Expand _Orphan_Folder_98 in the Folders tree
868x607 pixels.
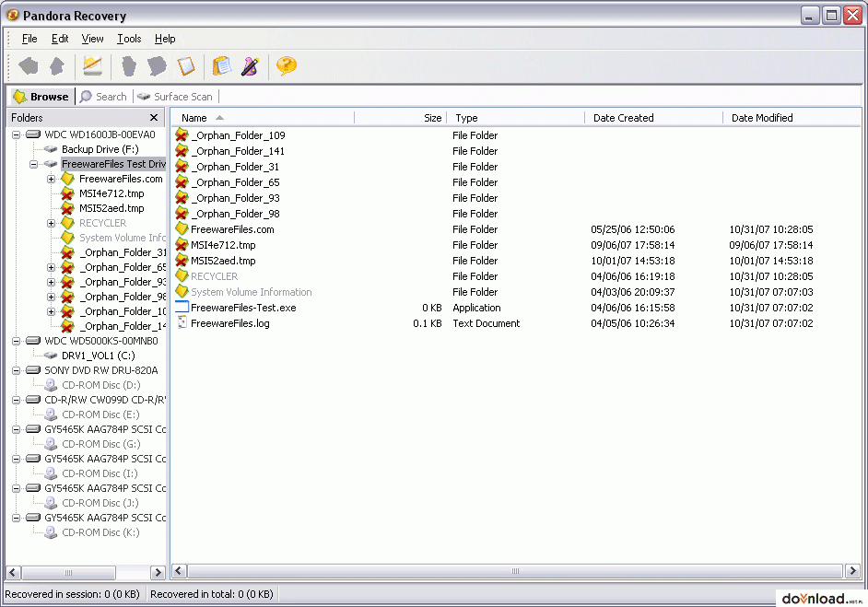pos(51,298)
